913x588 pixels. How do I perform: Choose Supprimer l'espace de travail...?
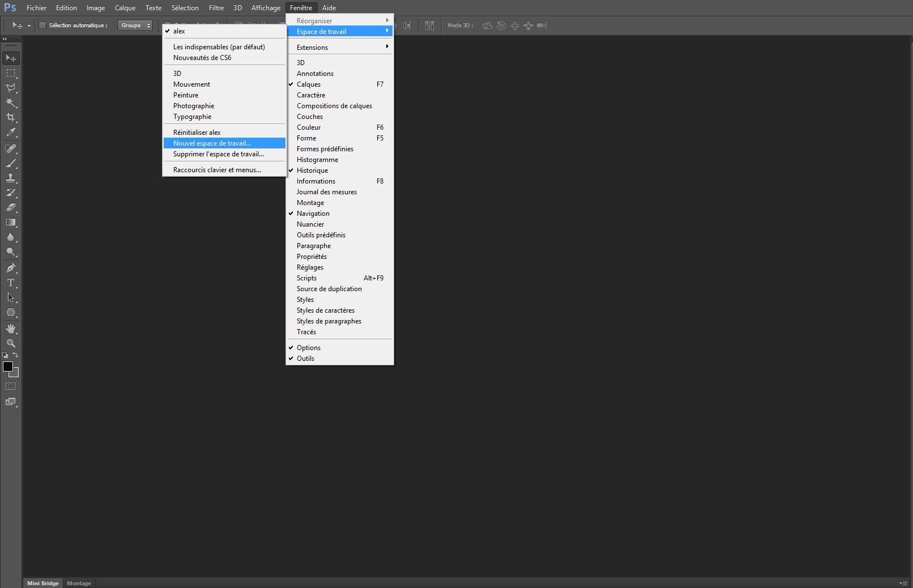(224, 154)
